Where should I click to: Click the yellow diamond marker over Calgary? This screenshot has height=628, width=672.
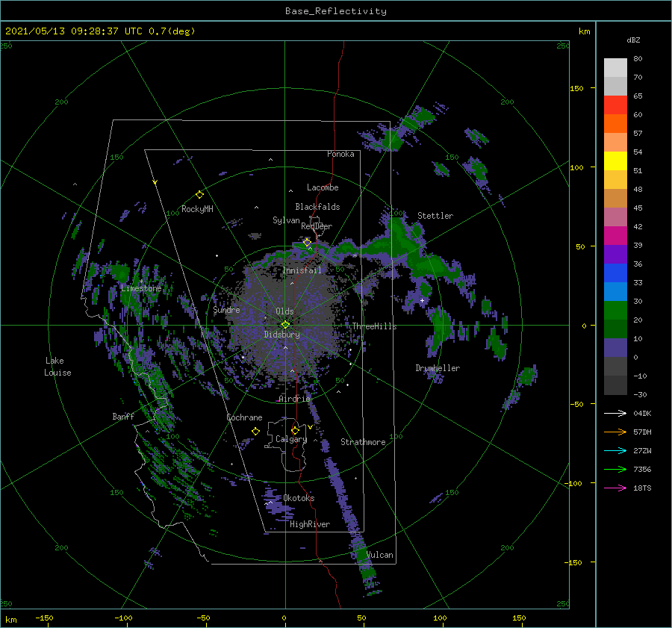click(295, 430)
